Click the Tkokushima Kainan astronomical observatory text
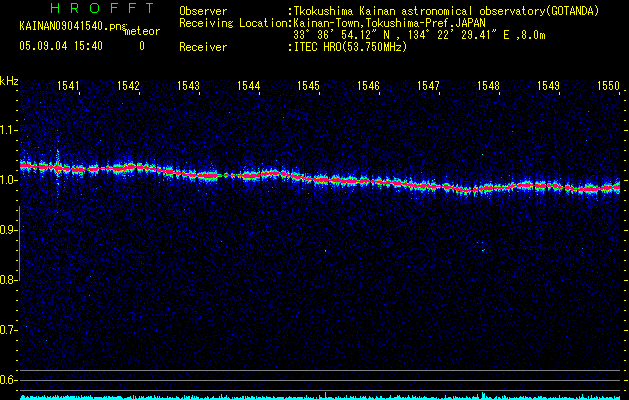Screen dimensions: 629x400 (x=446, y=11)
